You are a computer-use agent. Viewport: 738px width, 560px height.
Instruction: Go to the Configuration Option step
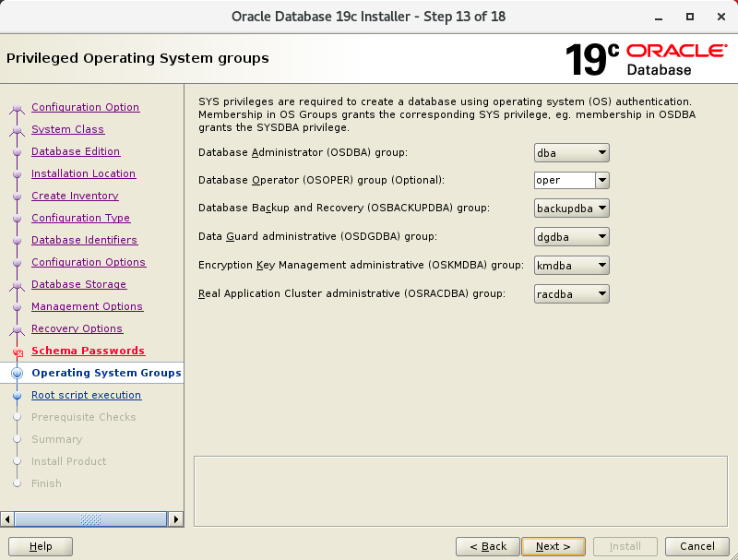pos(85,107)
